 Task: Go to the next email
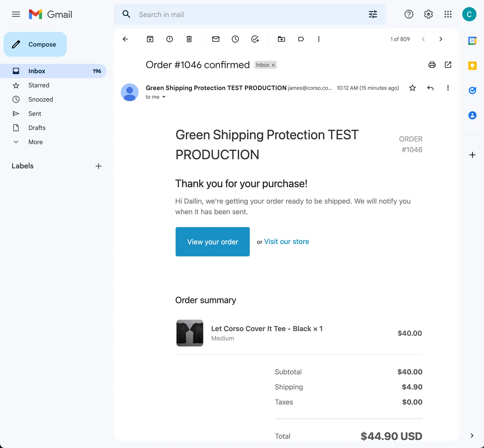coord(441,39)
